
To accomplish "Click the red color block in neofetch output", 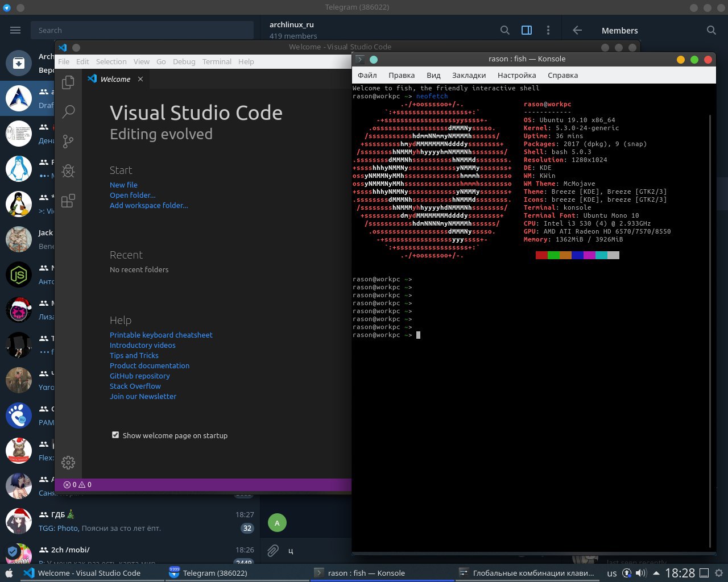I will pos(541,255).
